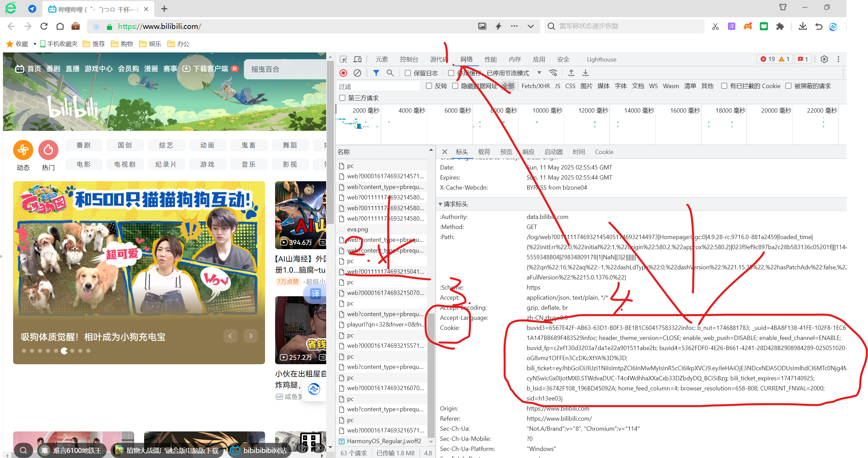The height and width of the screenshot is (458, 868).
Task: Click the carousel next arrow button
Action: [250, 336]
